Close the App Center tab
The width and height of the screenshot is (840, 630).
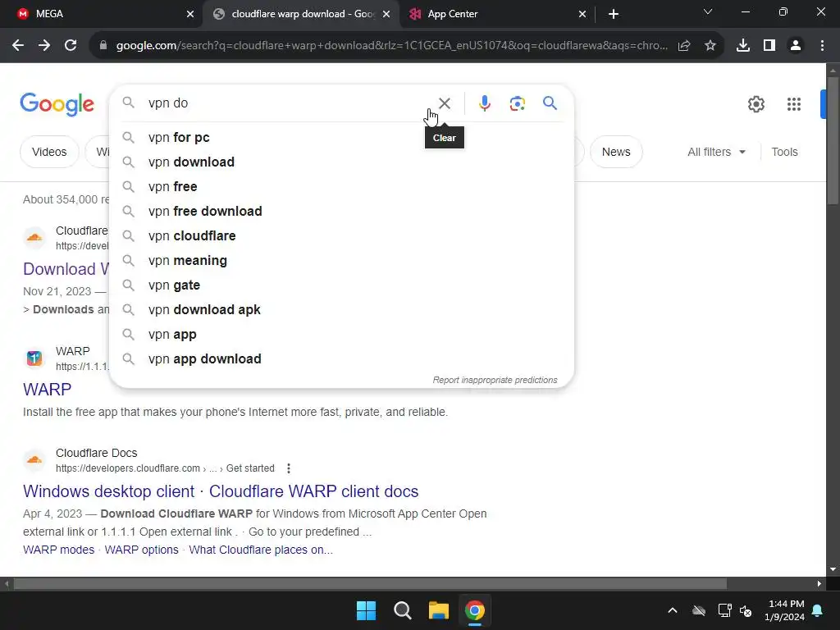(x=582, y=14)
